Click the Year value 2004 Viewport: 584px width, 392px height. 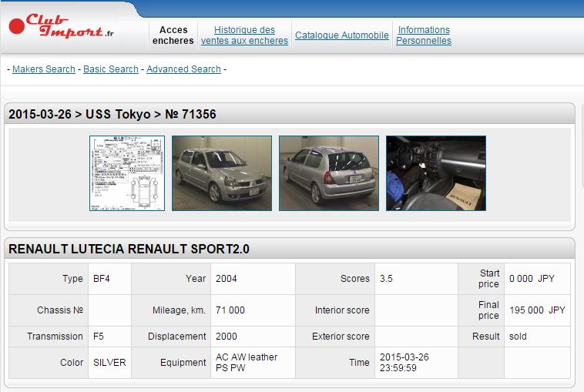pos(227,279)
